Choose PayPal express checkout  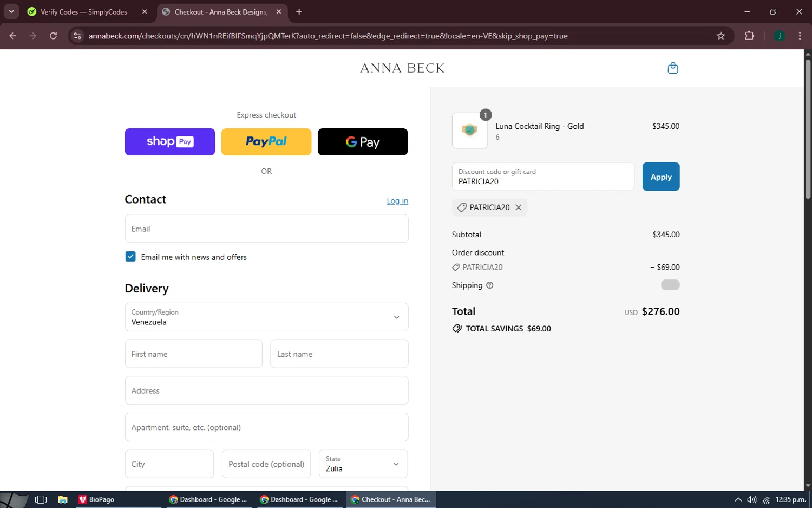click(266, 142)
